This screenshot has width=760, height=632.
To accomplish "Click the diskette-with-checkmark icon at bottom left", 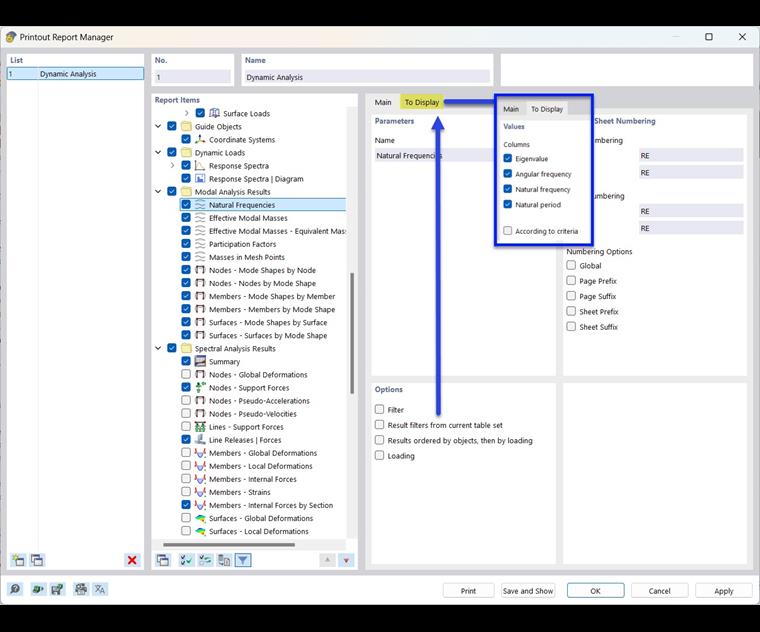I will click(57, 589).
